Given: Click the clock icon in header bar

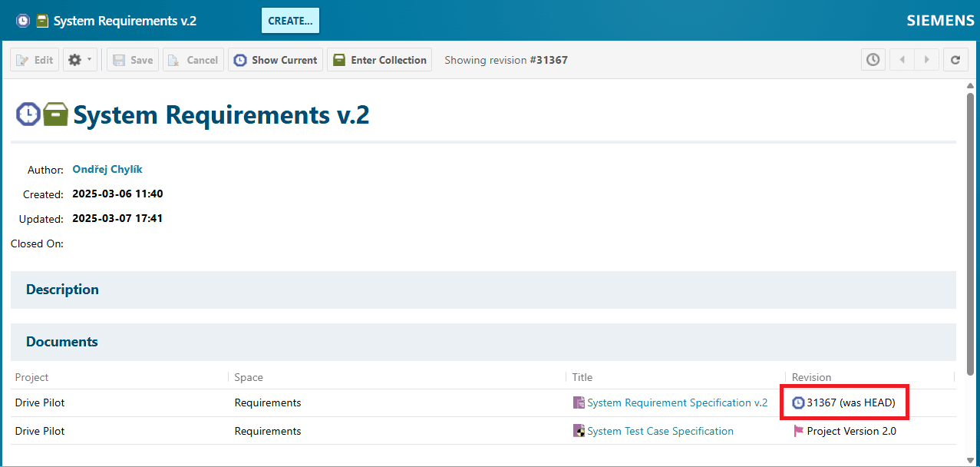Looking at the screenshot, I should 23,21.
